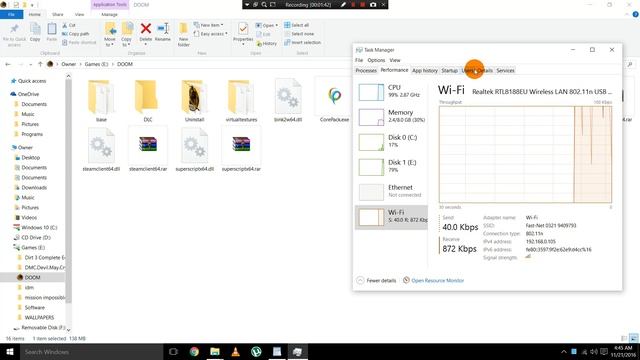Open Google Chrome from the taskbar

(x=194, y=351)
